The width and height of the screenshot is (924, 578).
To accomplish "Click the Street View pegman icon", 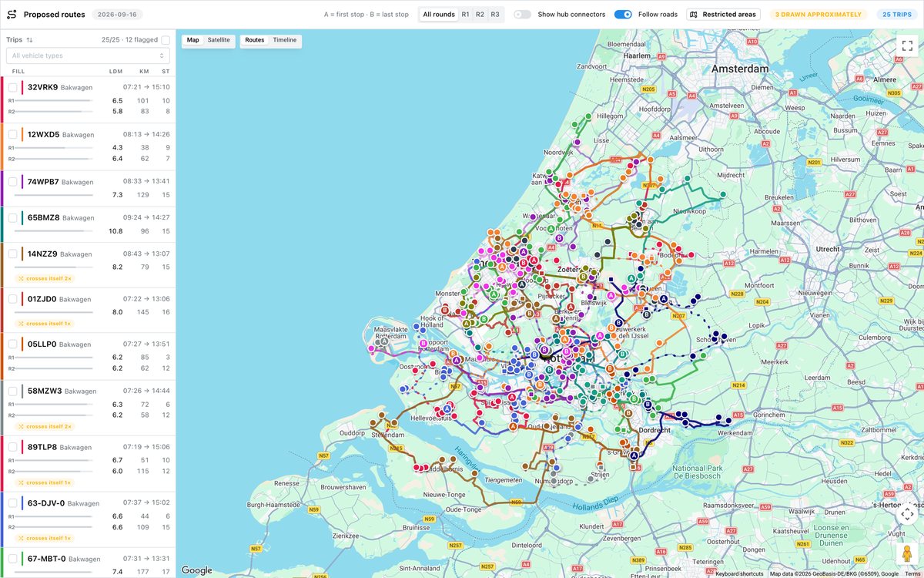I will (x=907, y=553).
